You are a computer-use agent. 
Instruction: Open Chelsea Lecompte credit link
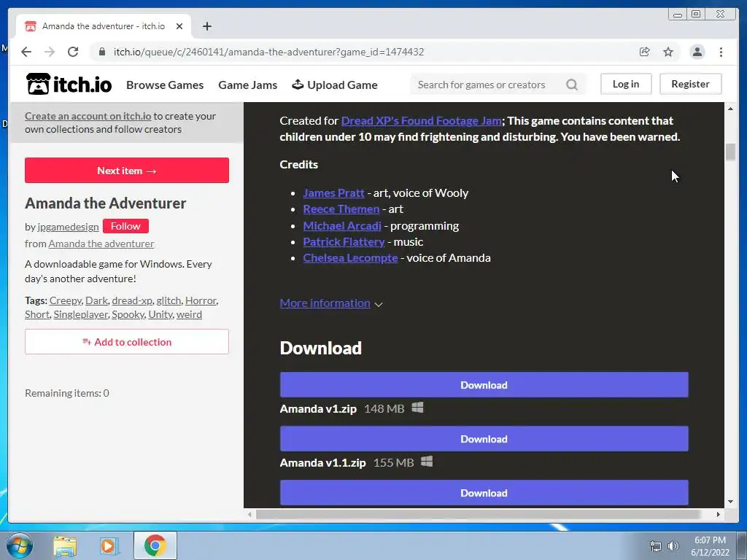point(351,257)
